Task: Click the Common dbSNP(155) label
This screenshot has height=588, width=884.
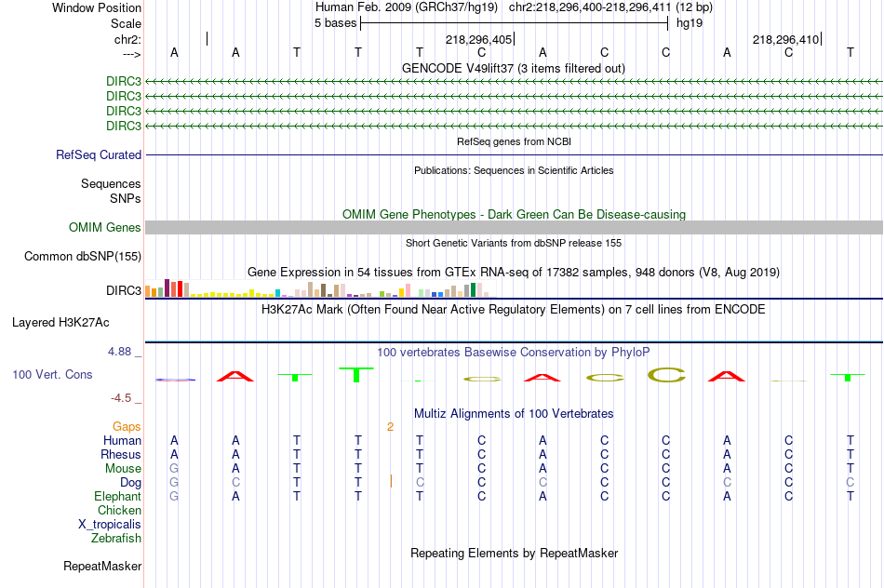Action: (x=82, y=257)
